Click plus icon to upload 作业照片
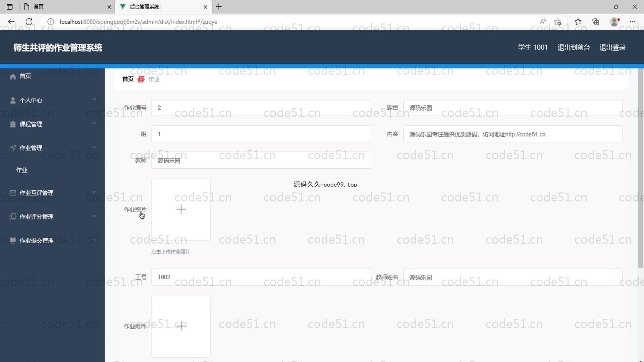 coord(181,209)
